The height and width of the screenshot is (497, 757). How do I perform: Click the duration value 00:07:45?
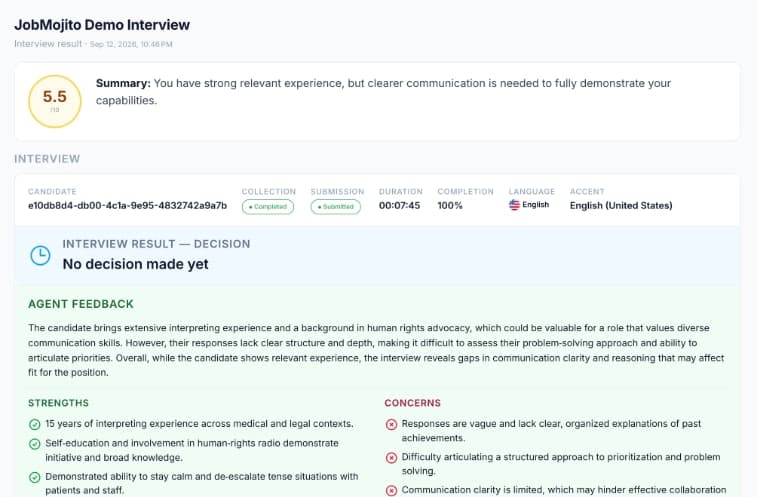point(399,205)
